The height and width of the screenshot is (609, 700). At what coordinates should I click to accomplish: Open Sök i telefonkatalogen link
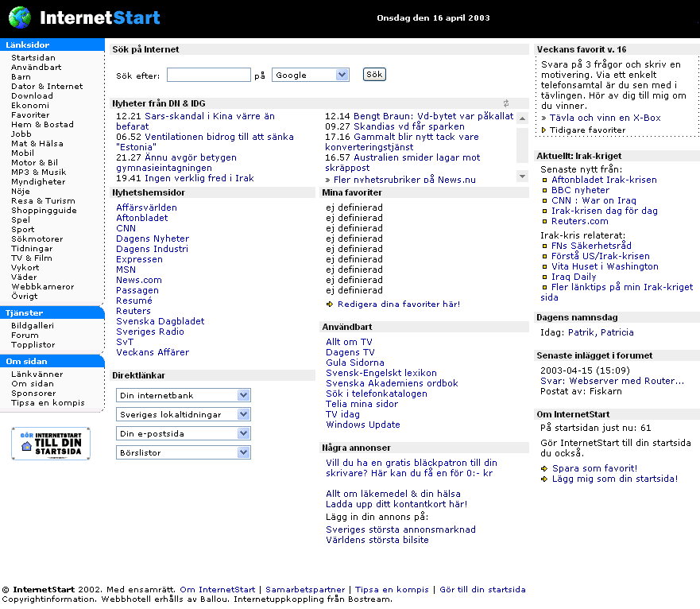(377, 394)
